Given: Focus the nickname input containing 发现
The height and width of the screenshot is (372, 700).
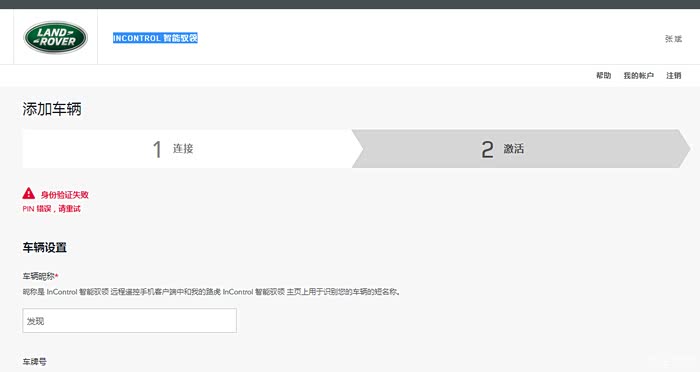Looking at the screenshot, I should click(129, 321).
